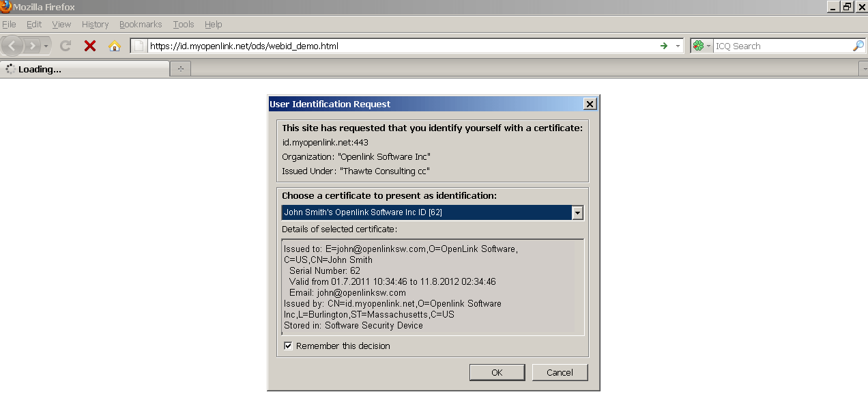
Task: Click the certificate dropdown arrow button
Action: click(x=577, y=212)
